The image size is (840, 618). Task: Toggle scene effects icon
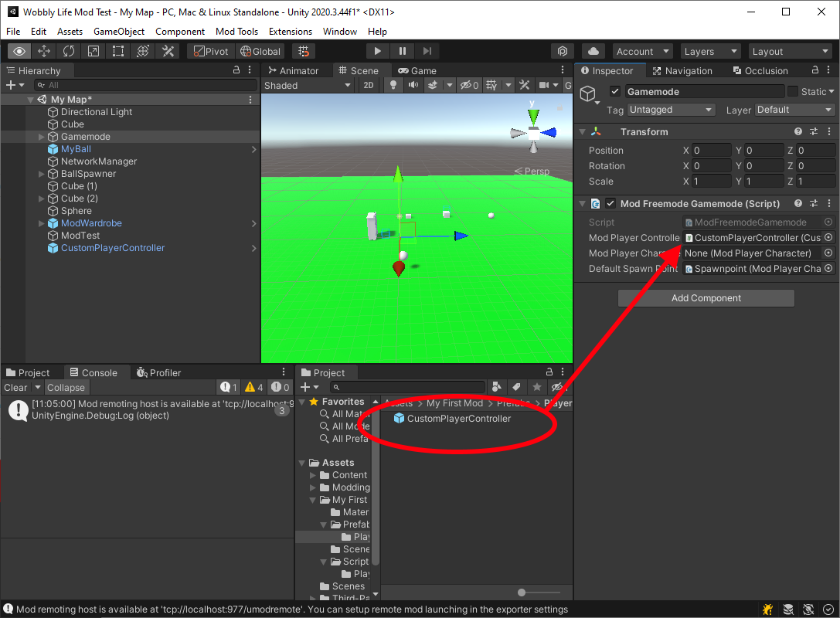(x=433, y=85)
